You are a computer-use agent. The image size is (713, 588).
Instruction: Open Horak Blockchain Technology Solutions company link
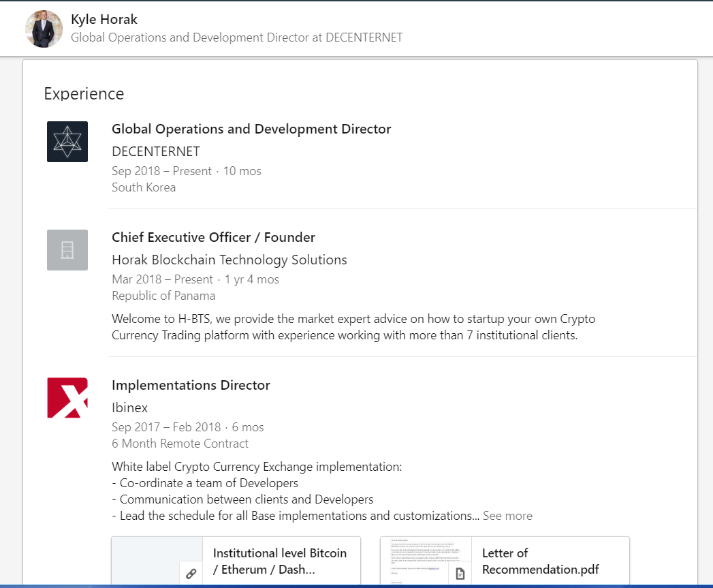pyautogui.click(x=229, y=260)
